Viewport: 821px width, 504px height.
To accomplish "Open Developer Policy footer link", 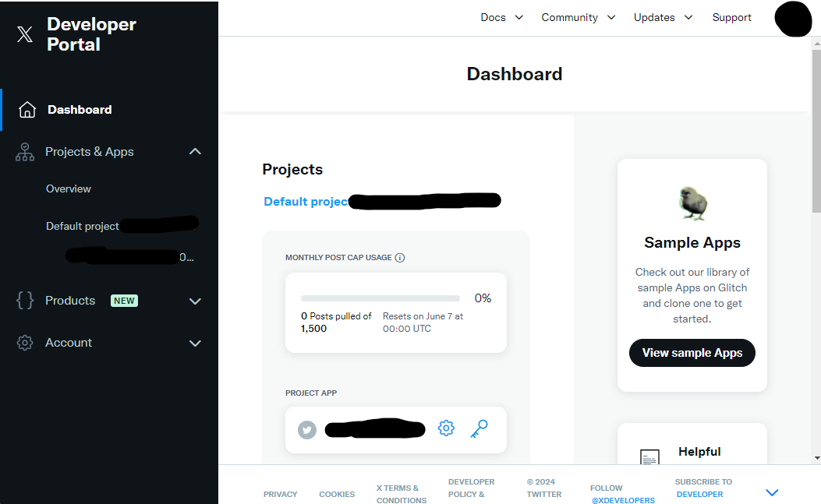I will pos(471,488).
